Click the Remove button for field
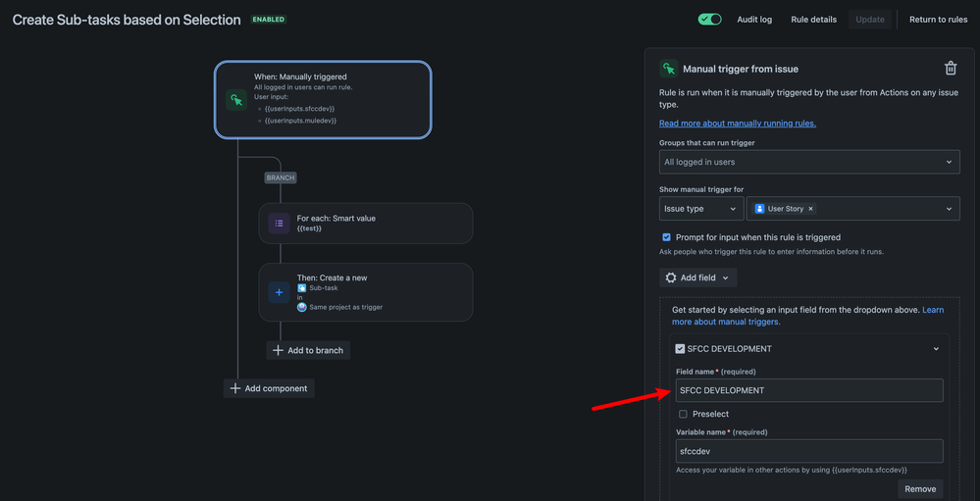 click(919, 488)
